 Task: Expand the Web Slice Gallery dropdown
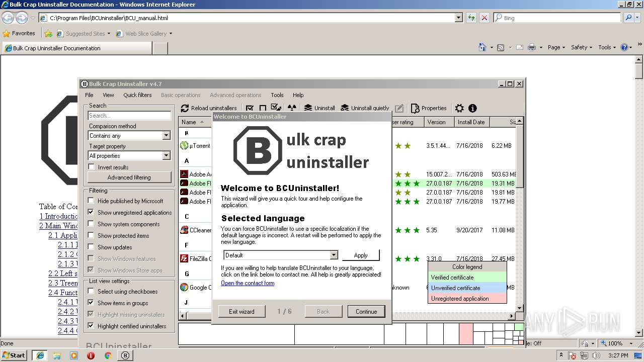tap(171, 34)
